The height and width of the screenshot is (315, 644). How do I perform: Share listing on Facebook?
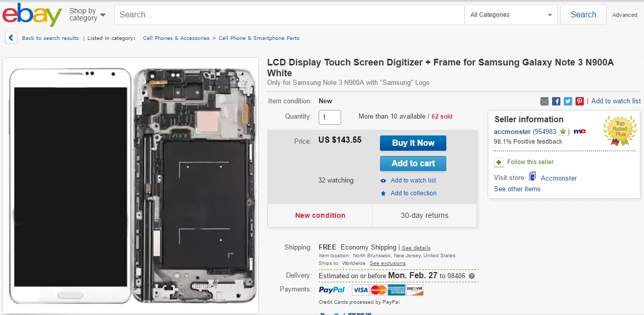click(556, 101)
